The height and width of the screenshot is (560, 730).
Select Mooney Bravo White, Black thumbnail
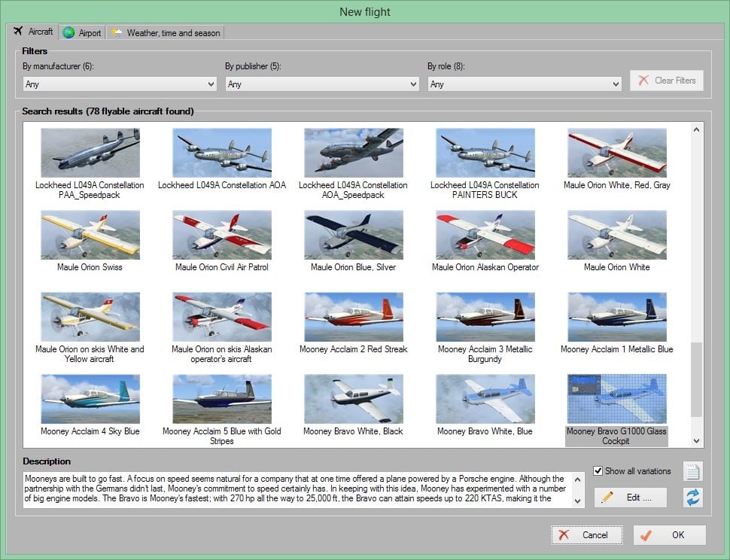point(354,398)
